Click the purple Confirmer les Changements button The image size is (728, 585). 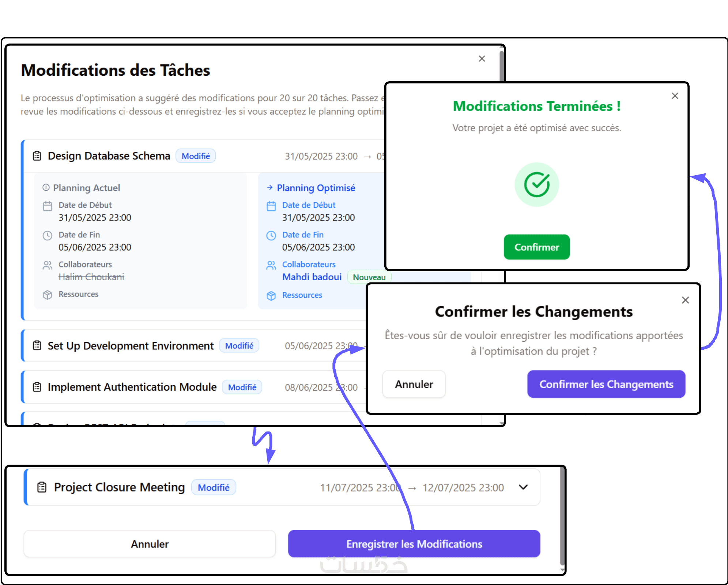tap(606, 384)
